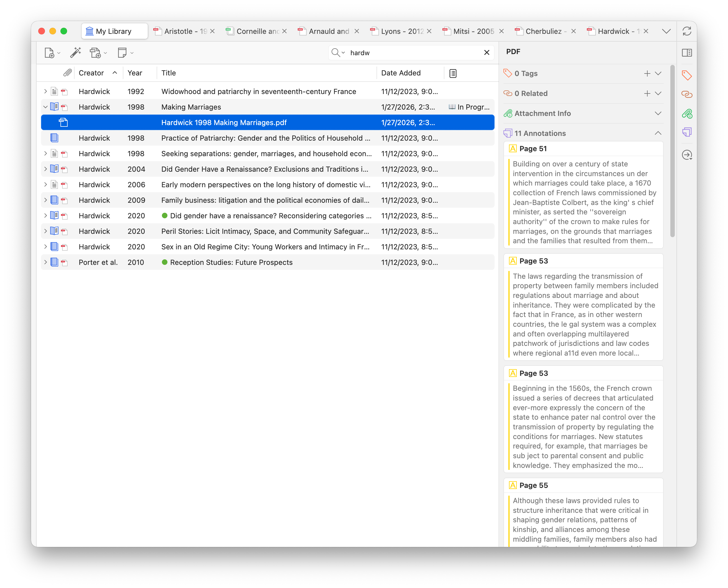Click the Tags icon in side navigation
728x588 pixels.
(687, 75)
